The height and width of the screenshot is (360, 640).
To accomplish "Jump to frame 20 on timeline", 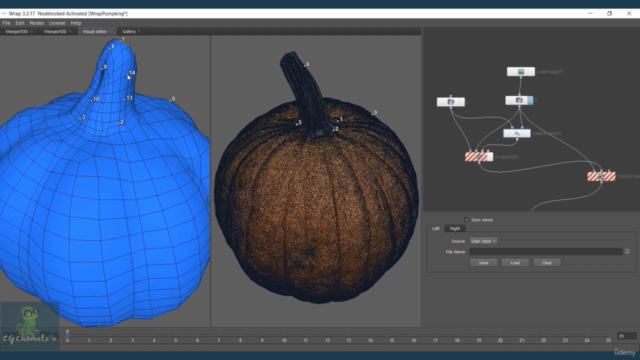I will [500, 340].
